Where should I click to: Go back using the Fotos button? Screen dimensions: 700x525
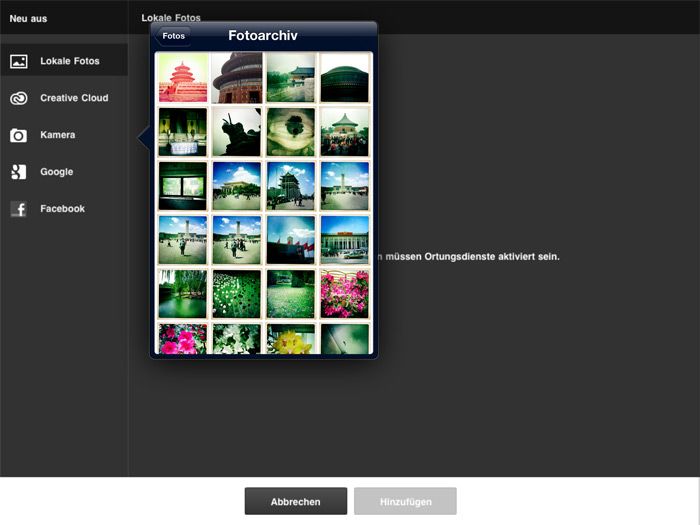[174, 36]
